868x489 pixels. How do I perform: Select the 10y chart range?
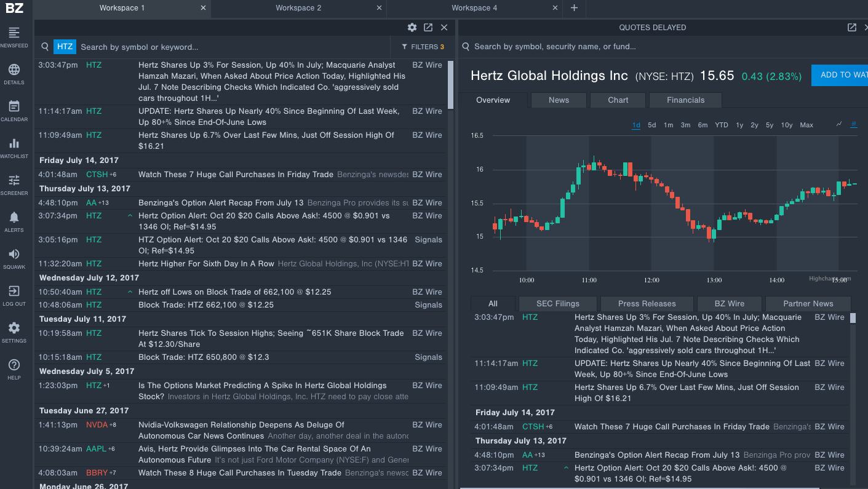[787, 125]
